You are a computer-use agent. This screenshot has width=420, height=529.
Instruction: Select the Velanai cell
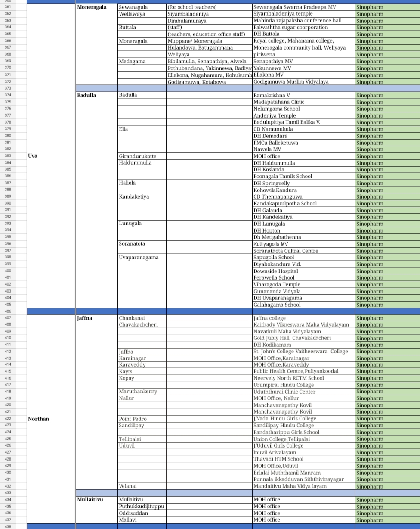click(142, 486)
